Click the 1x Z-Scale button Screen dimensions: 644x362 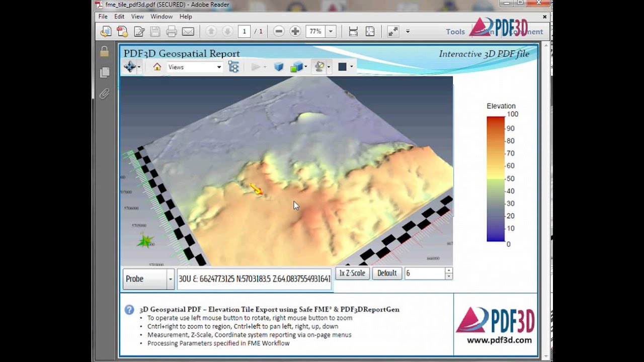[352, 273]
